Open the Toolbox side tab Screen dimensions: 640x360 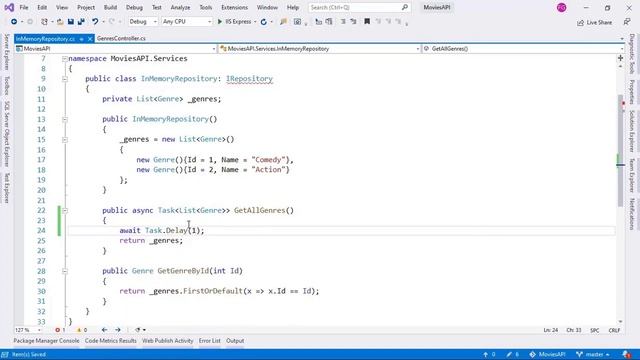(7, 85)
